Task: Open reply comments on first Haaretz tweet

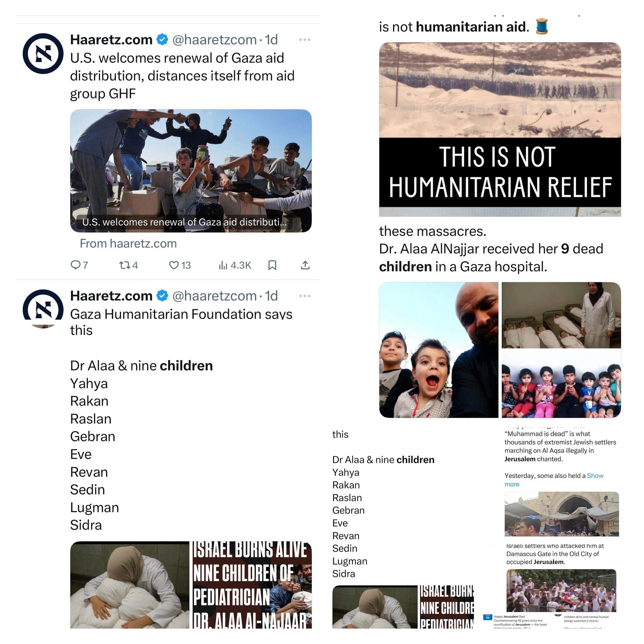Action: (x=79, y=265)
